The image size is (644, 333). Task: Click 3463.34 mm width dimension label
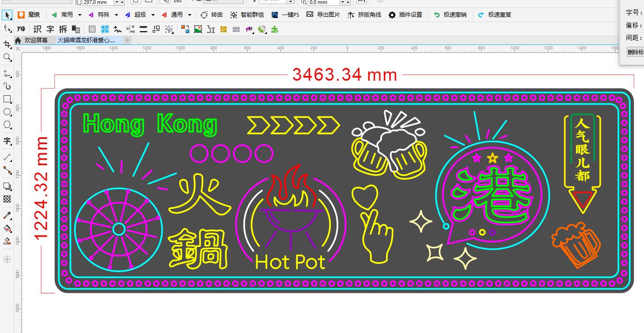pyautogui.click(x=345, y=75)
